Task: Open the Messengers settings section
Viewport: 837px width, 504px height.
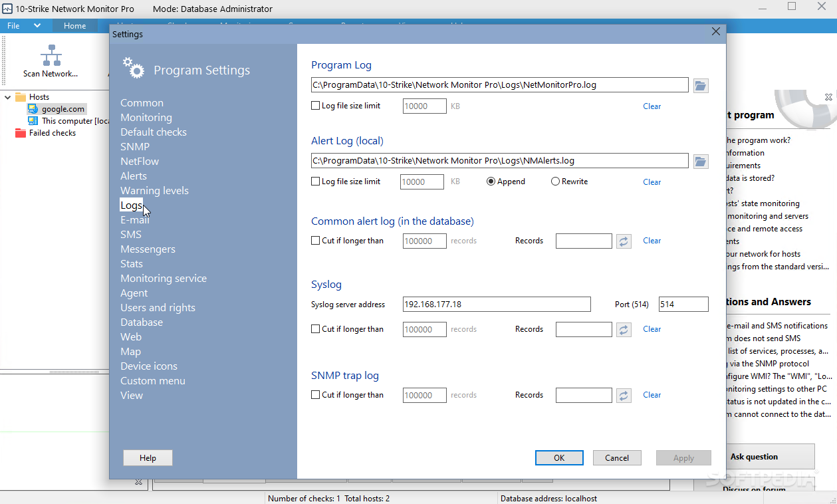Action: coord(148,249)
